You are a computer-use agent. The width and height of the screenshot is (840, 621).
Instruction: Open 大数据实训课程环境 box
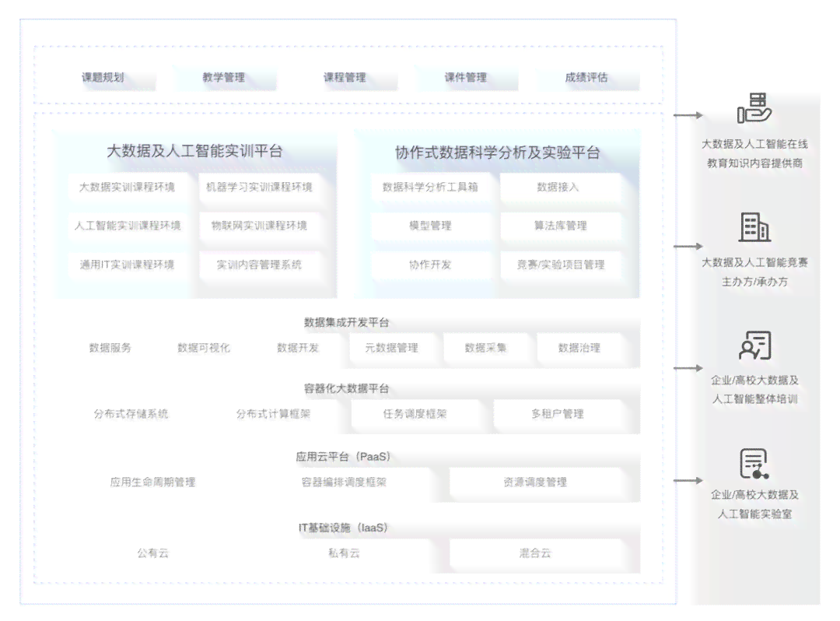[127, 187]
